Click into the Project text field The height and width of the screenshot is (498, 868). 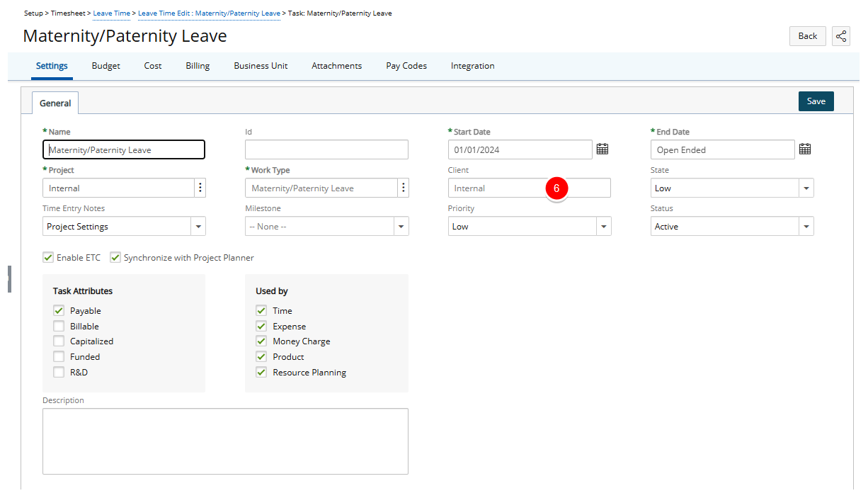pyautogui.click(x=118, y=188)
